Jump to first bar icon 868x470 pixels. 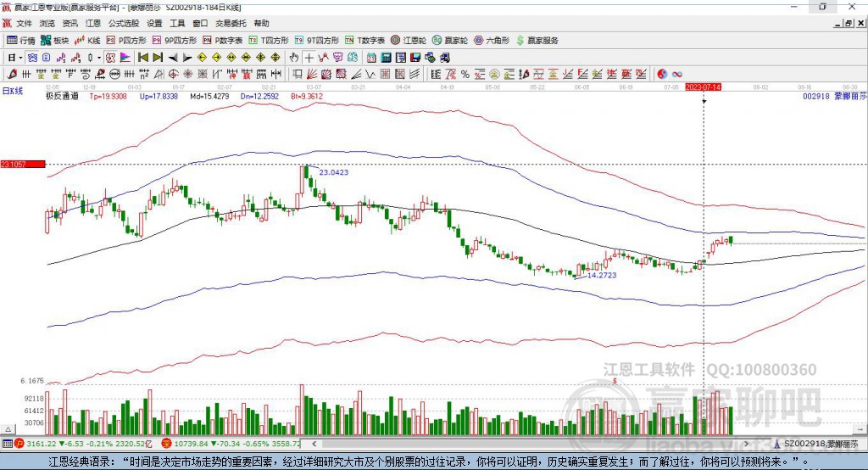coord(142,58)
